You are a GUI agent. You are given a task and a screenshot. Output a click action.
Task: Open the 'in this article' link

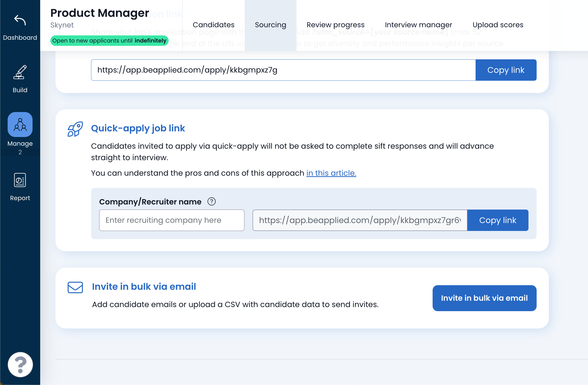(x=331, y=173)
